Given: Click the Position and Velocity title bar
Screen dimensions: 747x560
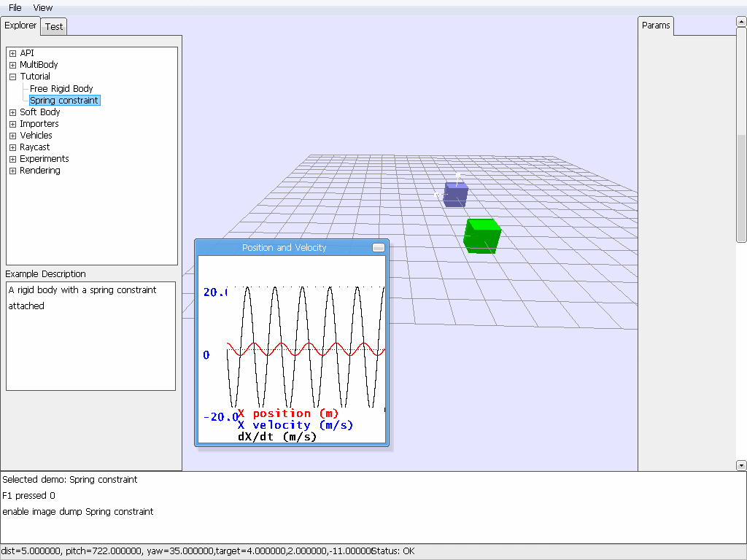Looking at the screenshot, I should tap(285, 247).
